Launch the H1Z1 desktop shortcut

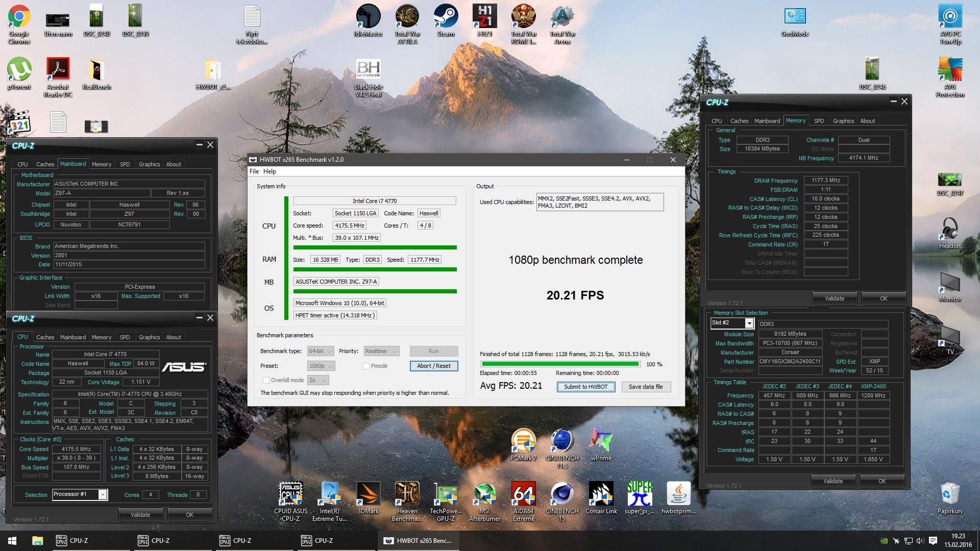point(484,20)
